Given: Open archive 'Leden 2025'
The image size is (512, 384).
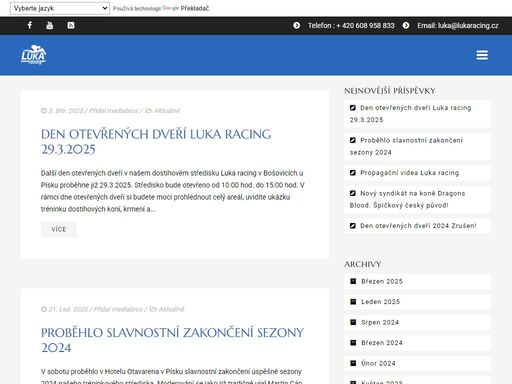Looking at the screenshot, I should 380,302.
